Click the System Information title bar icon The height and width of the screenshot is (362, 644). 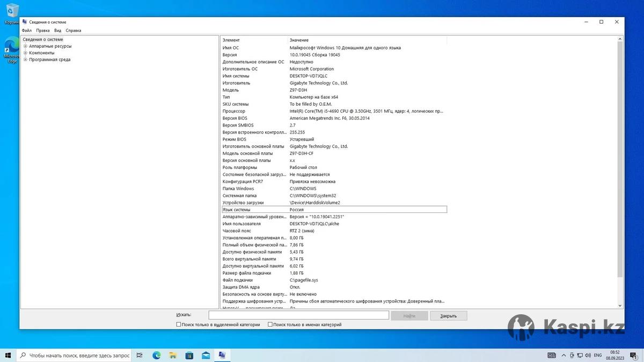coord(25,22)
